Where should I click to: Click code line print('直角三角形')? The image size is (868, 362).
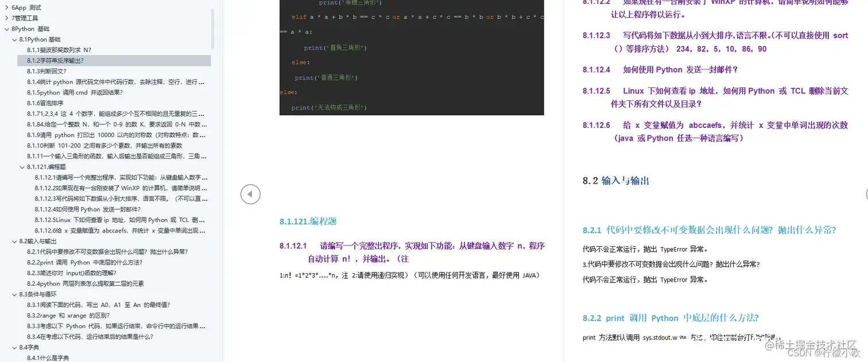tap(335, 48)
